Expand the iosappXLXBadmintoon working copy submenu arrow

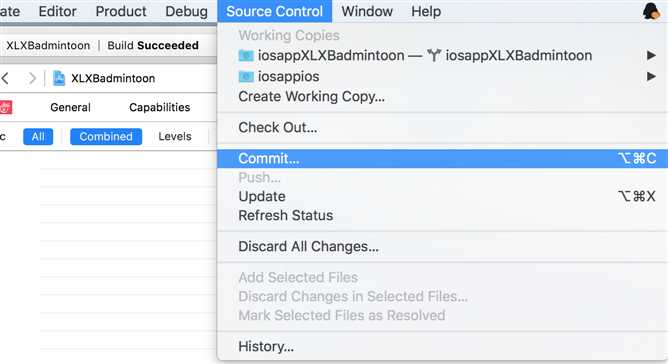coord(651,55)
